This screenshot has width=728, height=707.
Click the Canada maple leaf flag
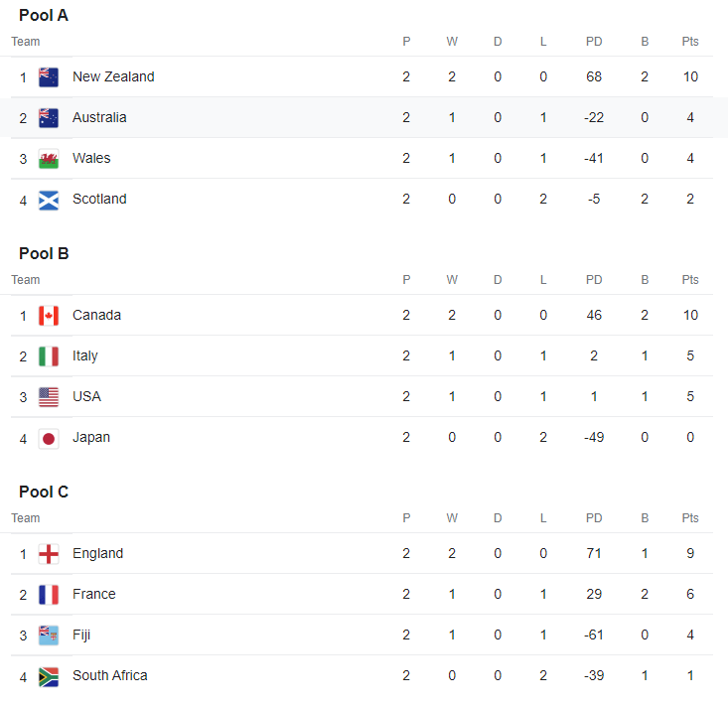tap(49, 316)
